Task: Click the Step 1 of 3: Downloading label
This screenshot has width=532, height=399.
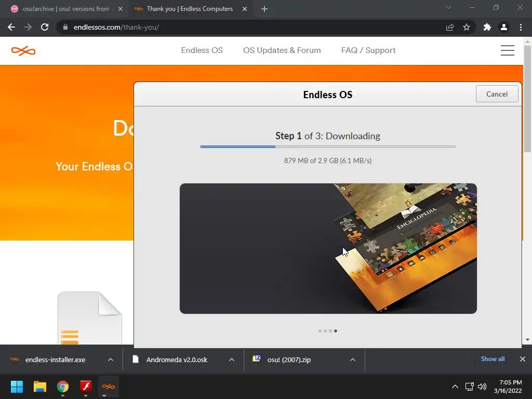Action: [328, 136]
